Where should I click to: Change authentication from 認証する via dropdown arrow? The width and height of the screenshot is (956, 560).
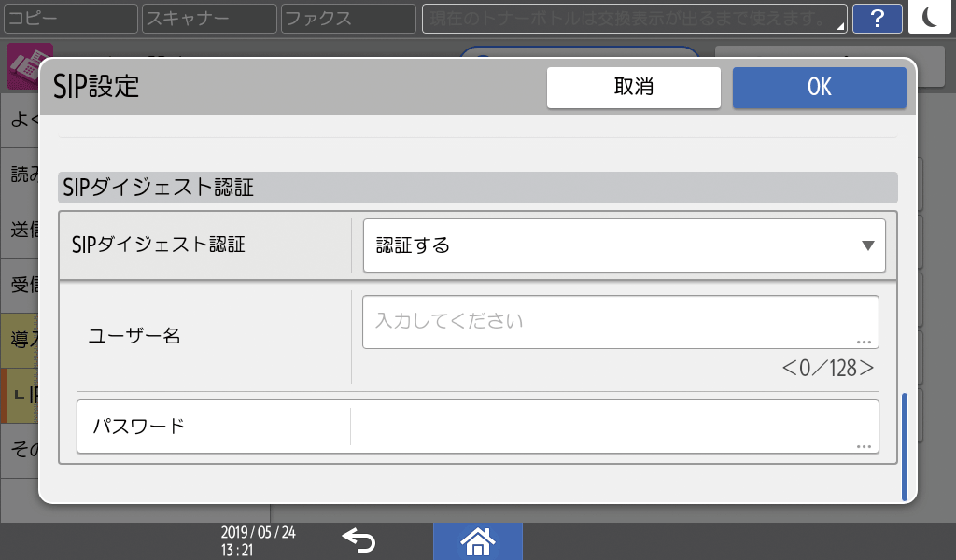(866, 245)
